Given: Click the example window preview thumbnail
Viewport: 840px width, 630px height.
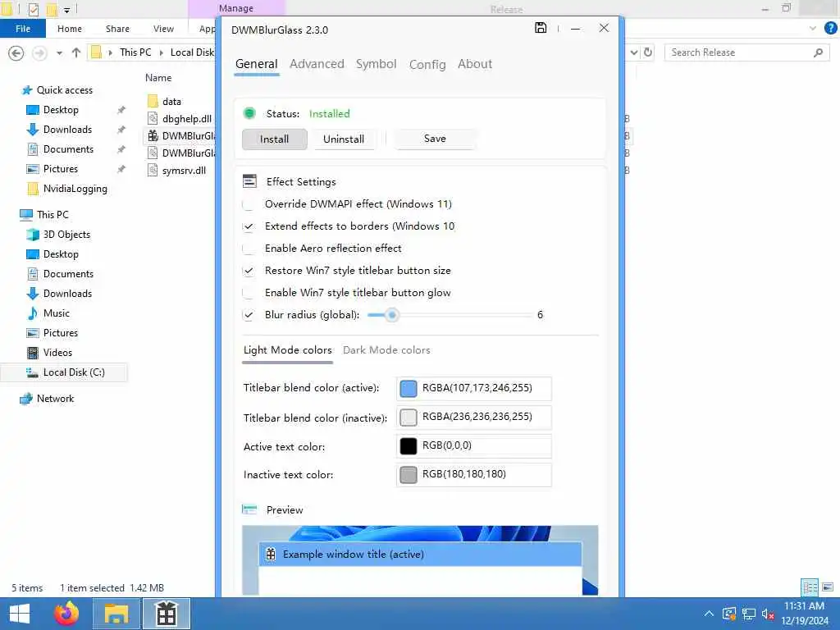Looking at the screenshot, I should click(x=420, y=560).
